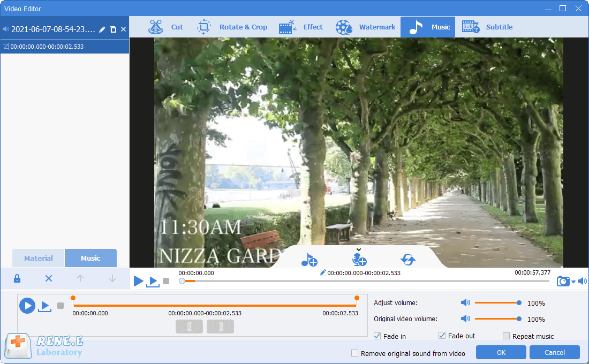589x364 pixels.
Task: Mute the preview using the speaker icon
Action: coord(582,281)
